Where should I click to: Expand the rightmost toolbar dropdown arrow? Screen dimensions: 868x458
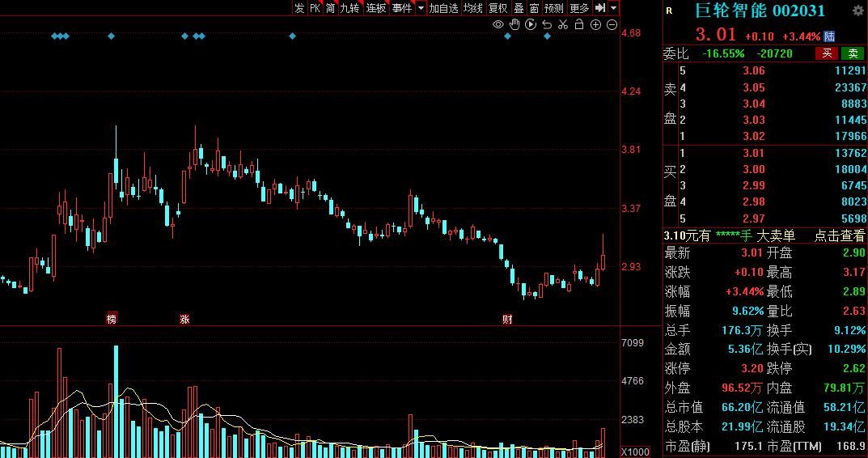pyautogui.click(x=613, y=8)
